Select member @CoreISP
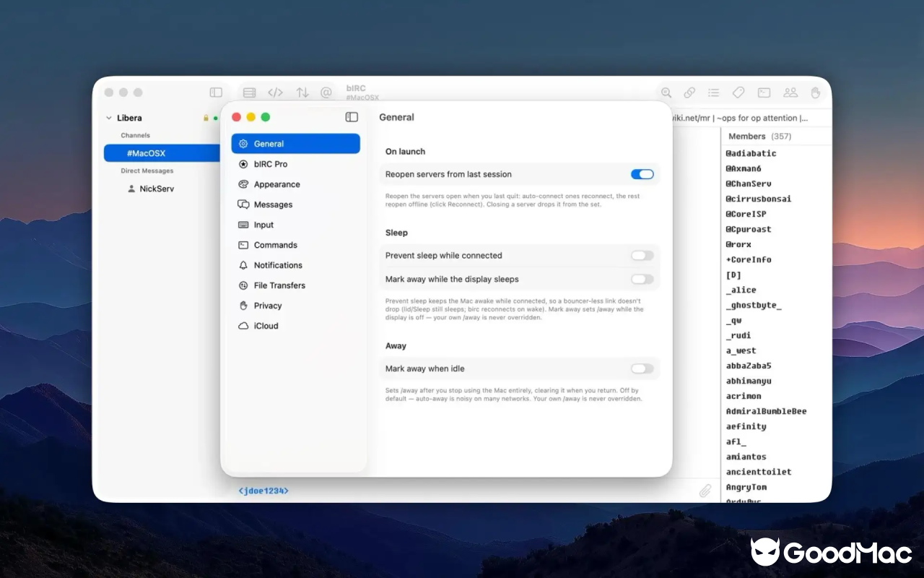Screen dimensions: 924x578 click(746, 214)
